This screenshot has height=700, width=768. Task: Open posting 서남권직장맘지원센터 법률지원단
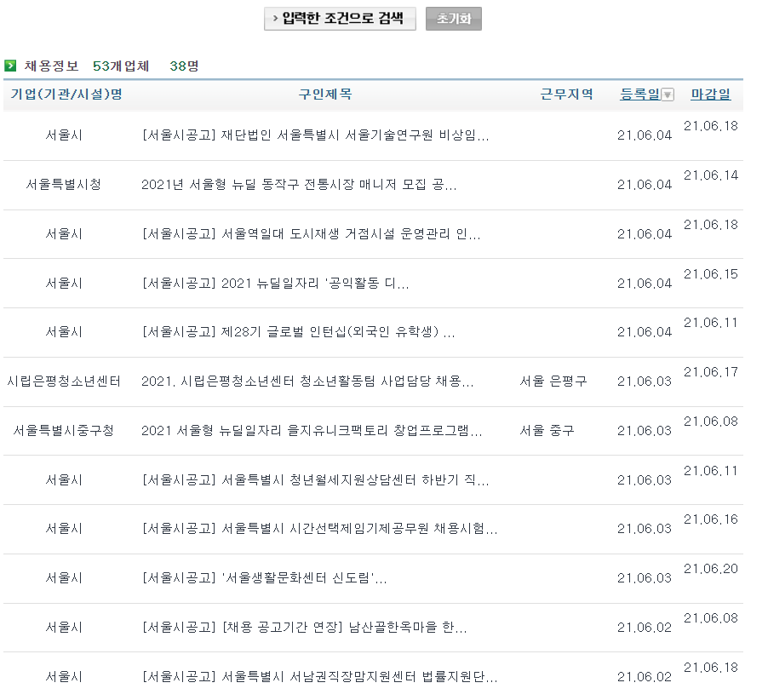[x=319, y=677]
